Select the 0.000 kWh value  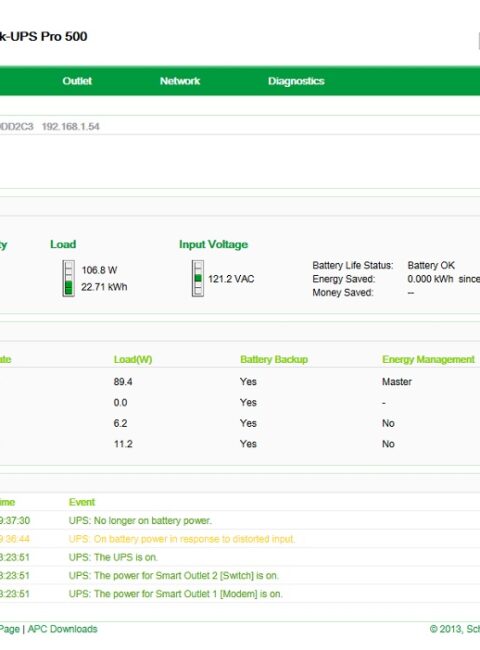click(x=430, y=279)
